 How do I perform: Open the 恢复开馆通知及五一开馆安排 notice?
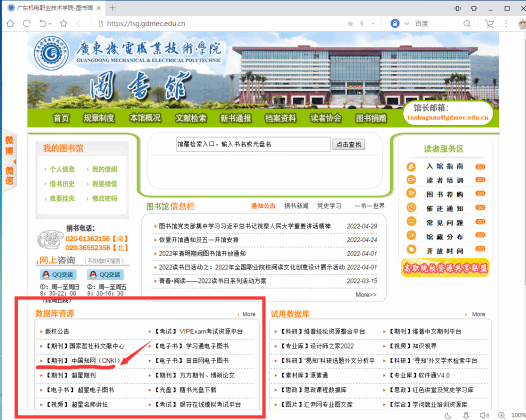coord(198,240)
